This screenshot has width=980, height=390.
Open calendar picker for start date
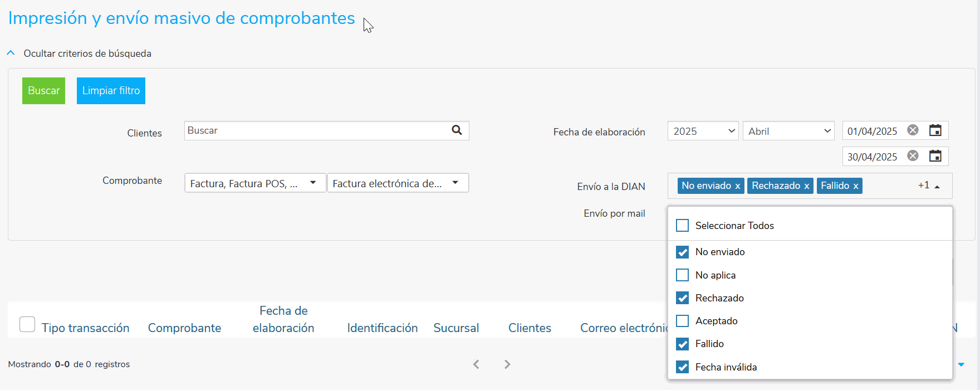[x=935, y=130]
